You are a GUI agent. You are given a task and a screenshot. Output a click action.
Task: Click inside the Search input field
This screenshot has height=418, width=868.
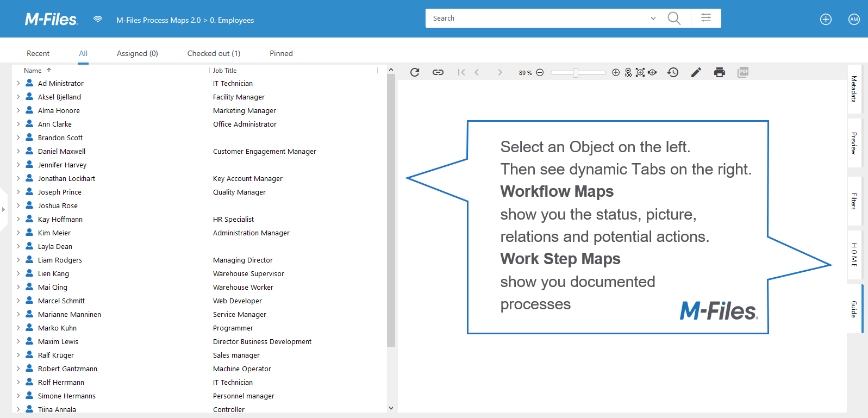(538, 18)
